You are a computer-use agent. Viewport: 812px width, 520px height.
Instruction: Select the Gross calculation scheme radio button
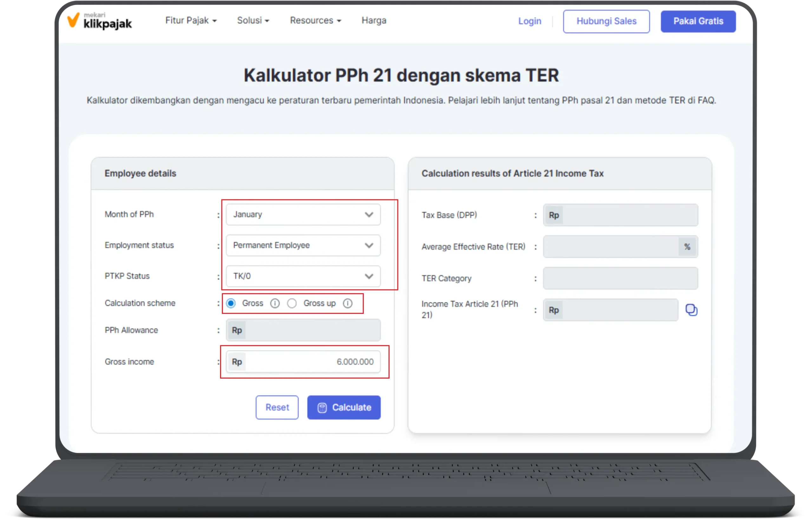(x=231, y=303)
